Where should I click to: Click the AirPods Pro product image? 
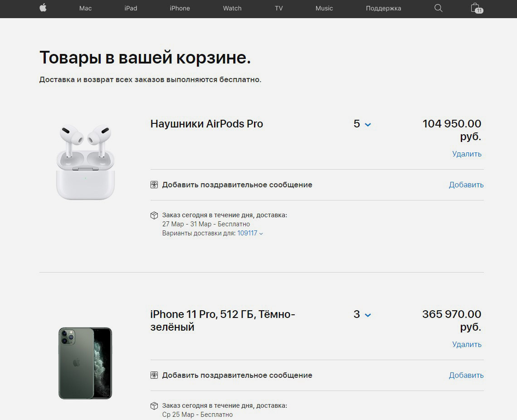click(85, 162)
